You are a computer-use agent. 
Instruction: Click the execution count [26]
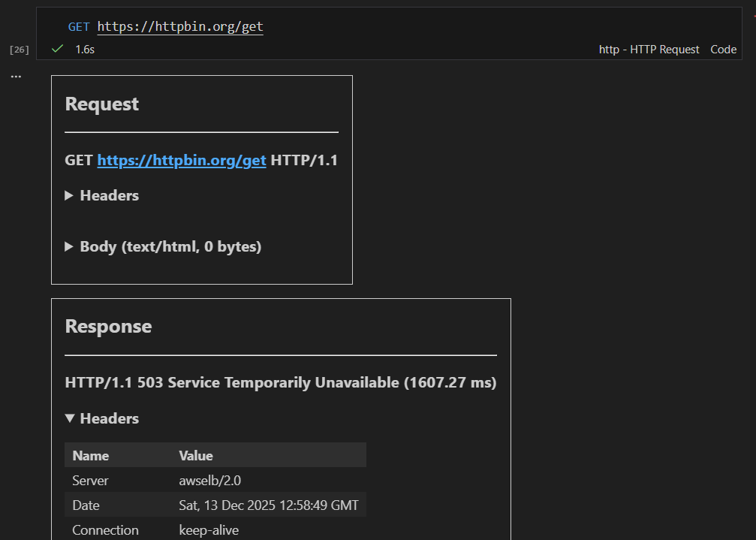tap(20, 50)
